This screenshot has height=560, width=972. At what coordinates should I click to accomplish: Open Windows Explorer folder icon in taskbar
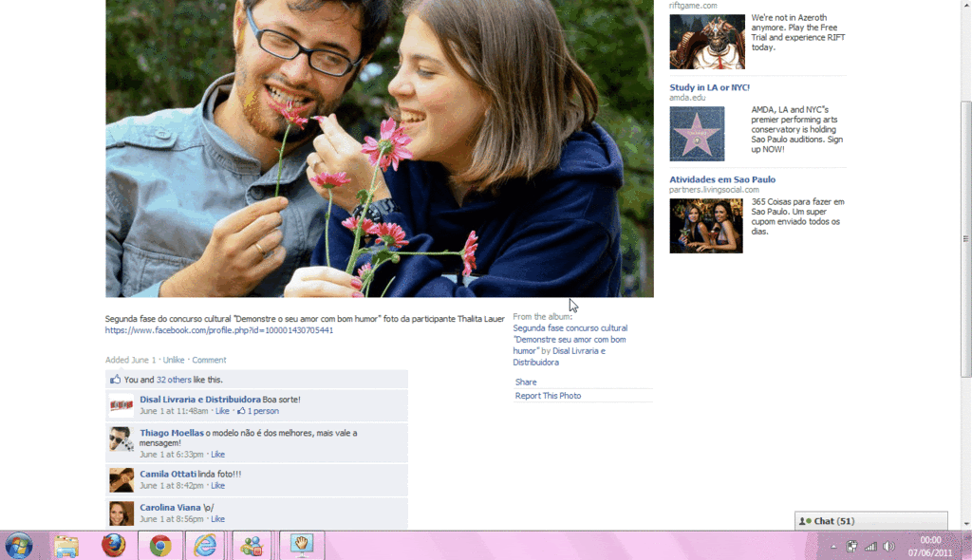pos(66,546)
